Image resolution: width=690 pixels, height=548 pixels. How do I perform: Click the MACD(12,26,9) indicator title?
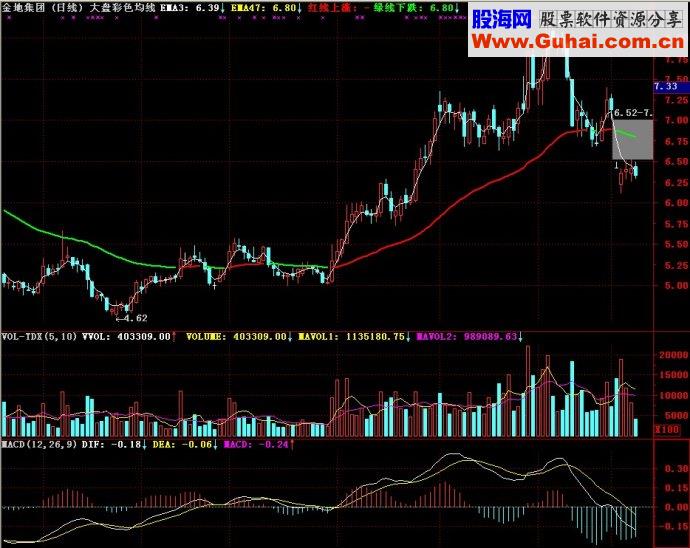coord(39,445)
